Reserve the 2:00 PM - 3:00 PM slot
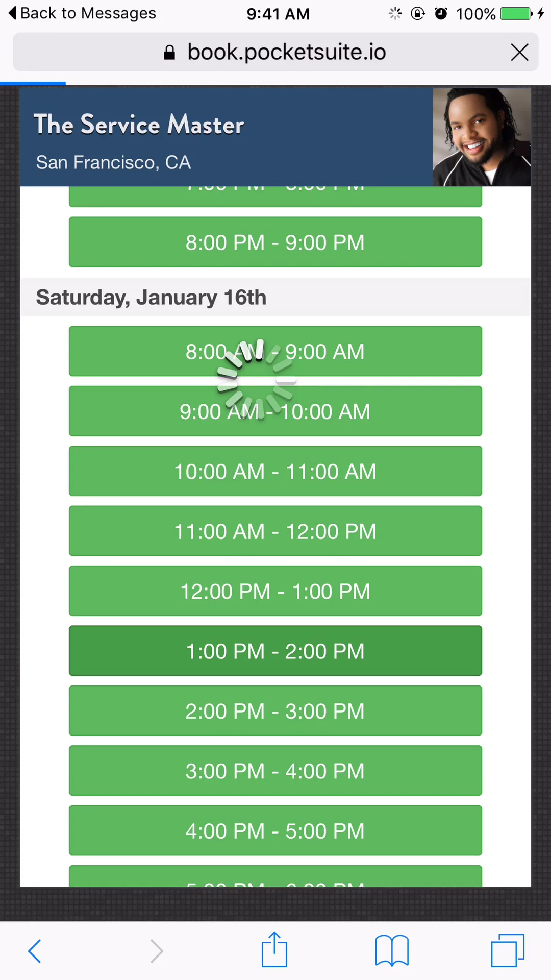The image size is (551, 980). [275, 710]
